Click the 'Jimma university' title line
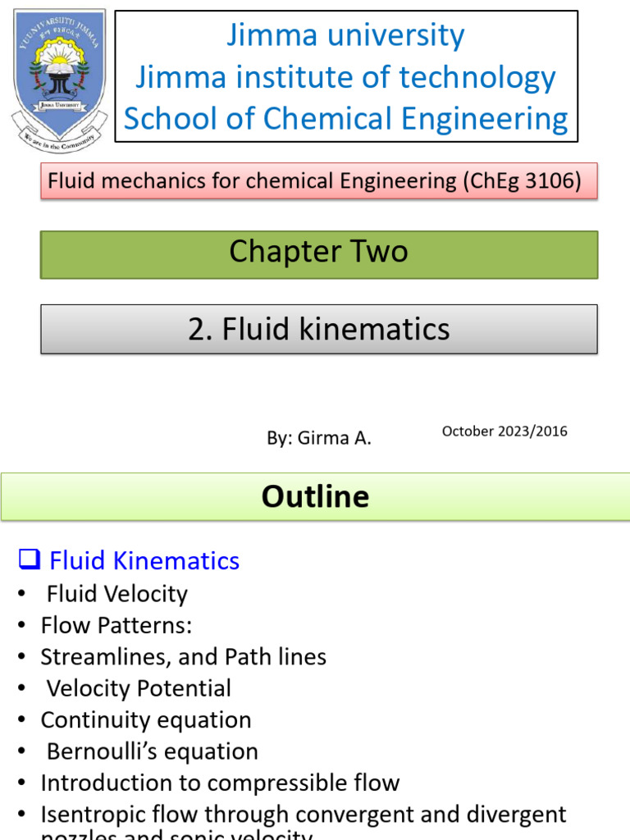This screenshot has width=630, height=840. [x=345, y=35]
